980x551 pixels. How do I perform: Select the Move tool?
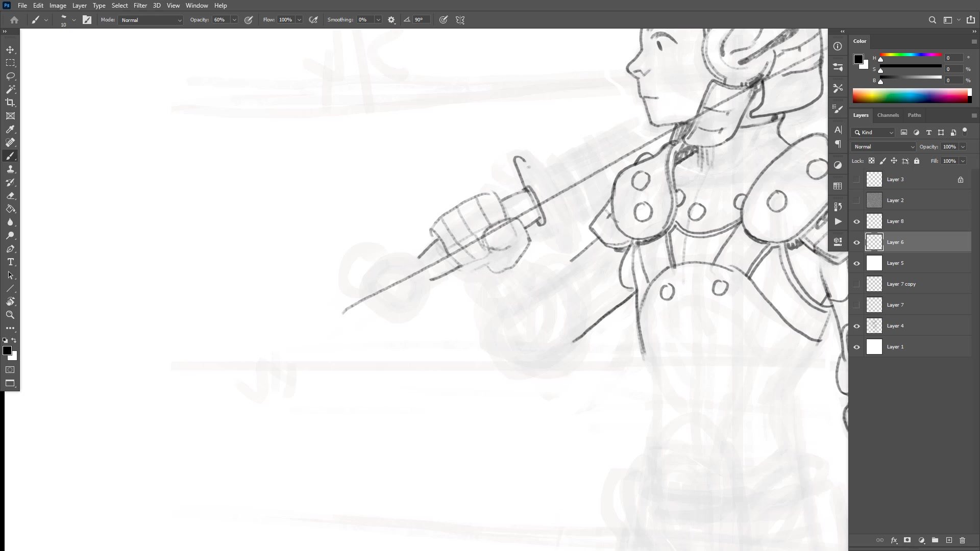[x=10, y=49]
